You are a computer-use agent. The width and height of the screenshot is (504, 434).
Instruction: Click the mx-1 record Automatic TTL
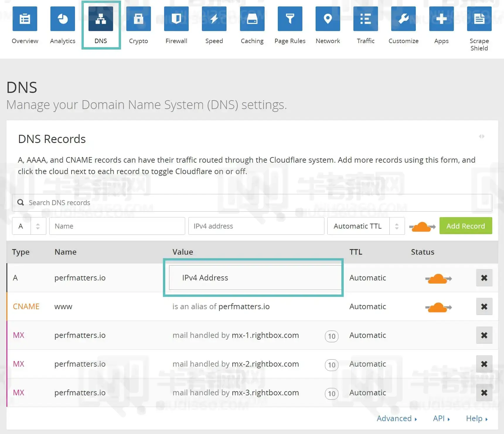[368, 335]
